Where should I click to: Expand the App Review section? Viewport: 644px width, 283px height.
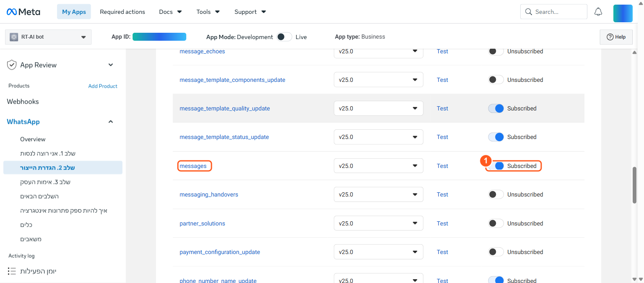click(x=111, y=65)
